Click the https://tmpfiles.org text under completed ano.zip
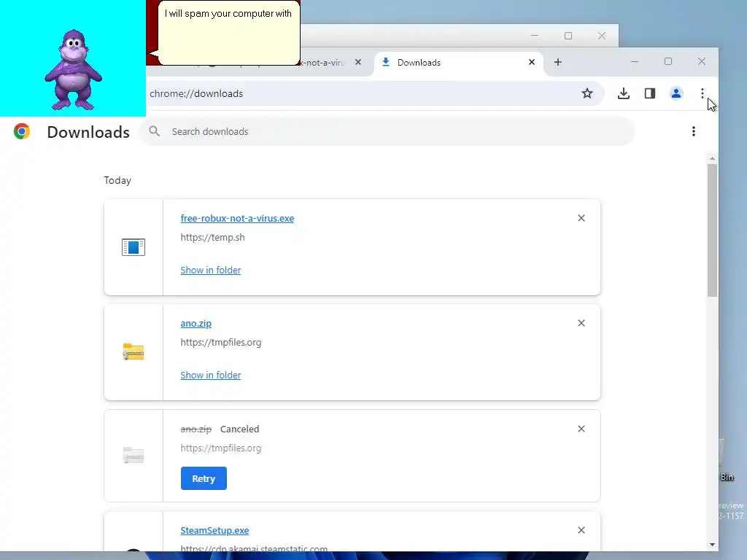747x560 pixels. pos(220,342)
